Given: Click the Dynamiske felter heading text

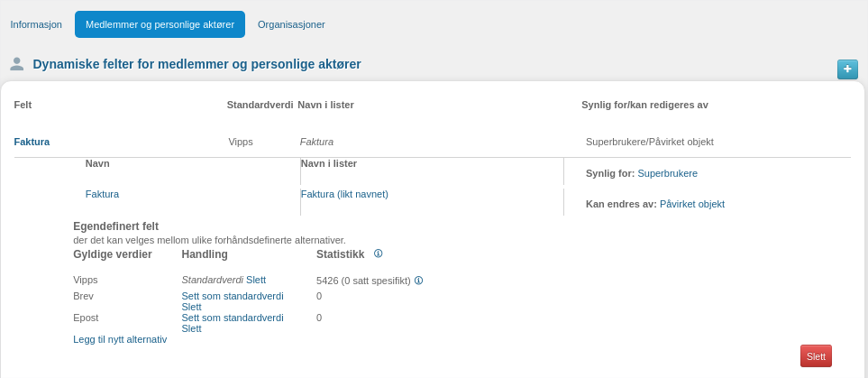Looking at the screenshot, I should pos(196,64).
